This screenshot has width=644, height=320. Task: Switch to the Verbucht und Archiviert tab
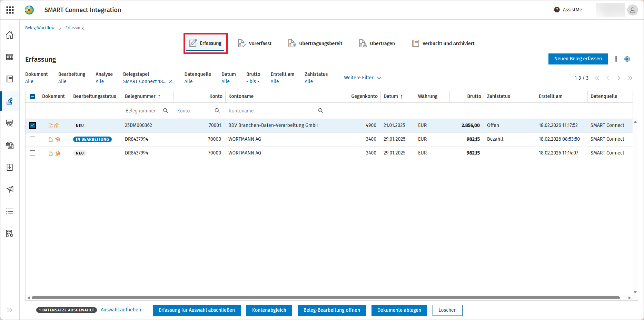coord(444,43)
